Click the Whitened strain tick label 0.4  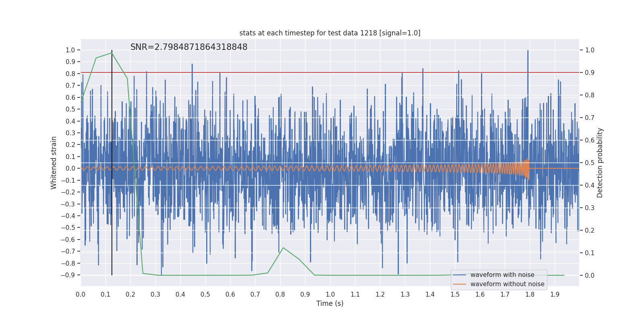(70, 121)
